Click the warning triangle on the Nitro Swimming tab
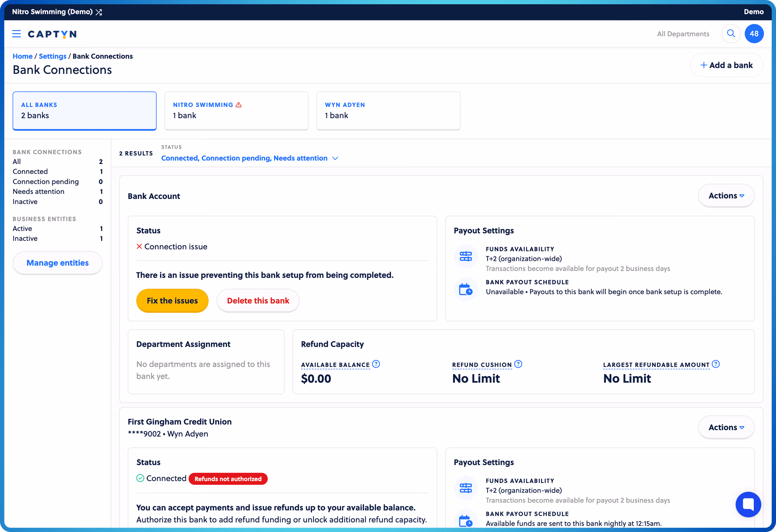 [x=239, y=105]
